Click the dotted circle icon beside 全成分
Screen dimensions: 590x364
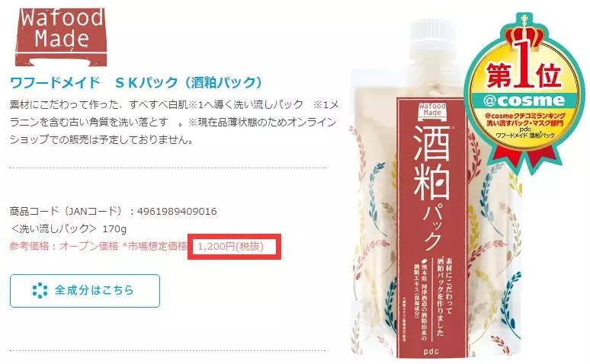pos(40,291)
